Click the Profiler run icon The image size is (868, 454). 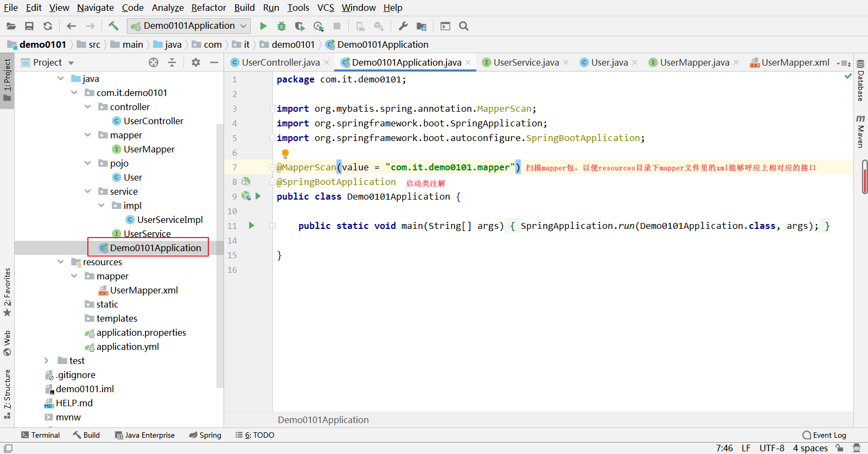pyautogui.click(x=318, y=26)
